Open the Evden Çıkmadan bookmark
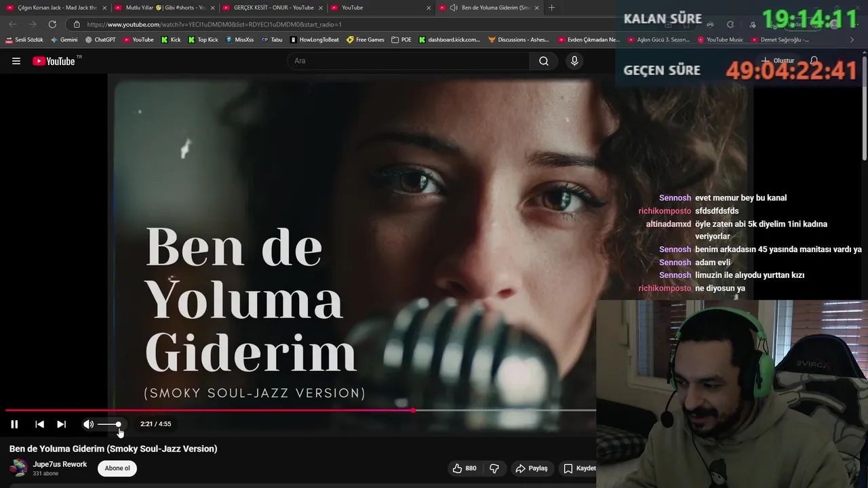Screen dimensions: 868x488 [x=589, y=40]
